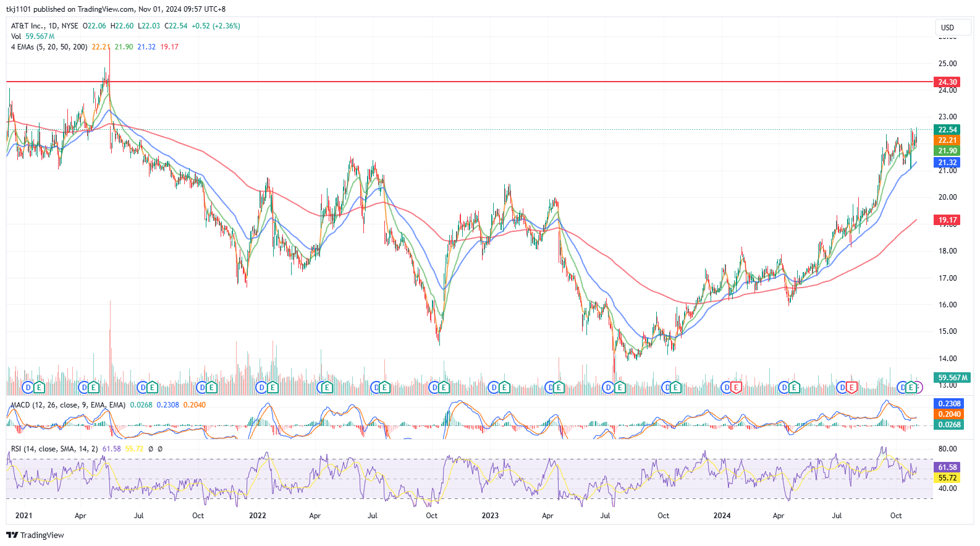The height and width of the screenshot is (546, 980).
Task: Click the 2023 label on time axis
Action: tap(490, 516)
